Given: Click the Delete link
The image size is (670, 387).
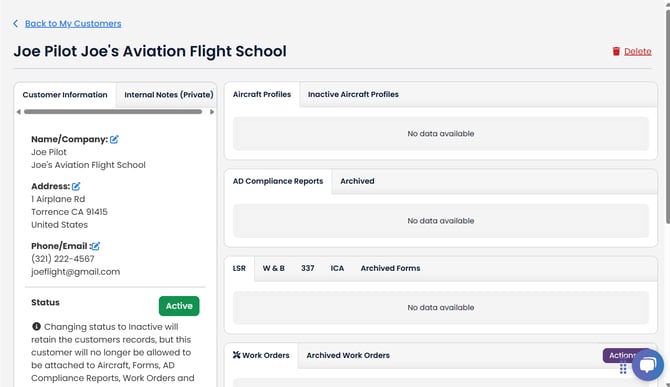Looking at the screenshot, I should click(x=638, y=51).
